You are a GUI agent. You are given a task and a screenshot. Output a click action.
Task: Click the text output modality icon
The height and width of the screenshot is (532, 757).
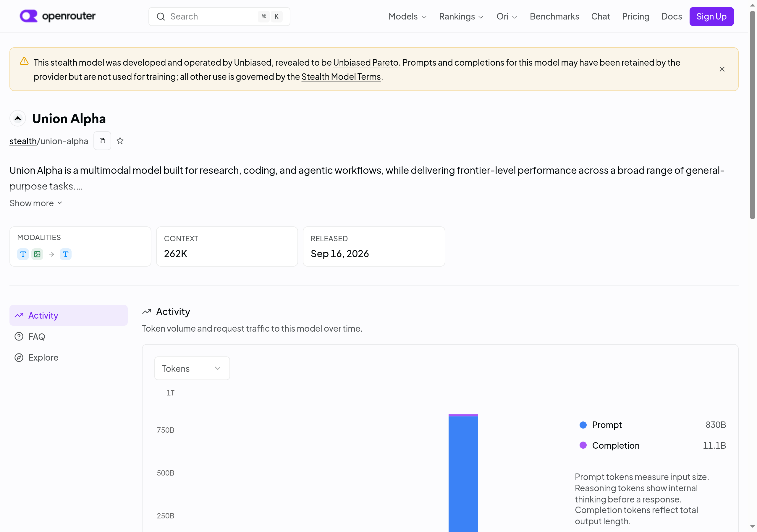(x=65, y=254)
